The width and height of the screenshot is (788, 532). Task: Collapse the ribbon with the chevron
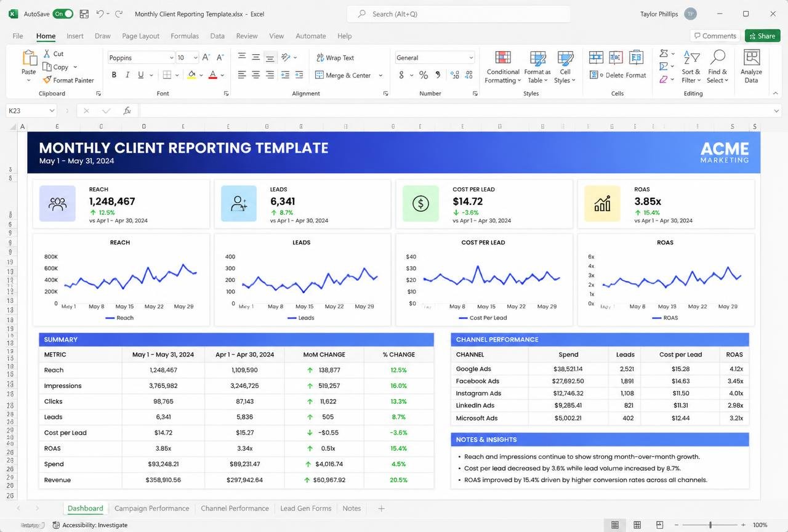coord(775,93)
